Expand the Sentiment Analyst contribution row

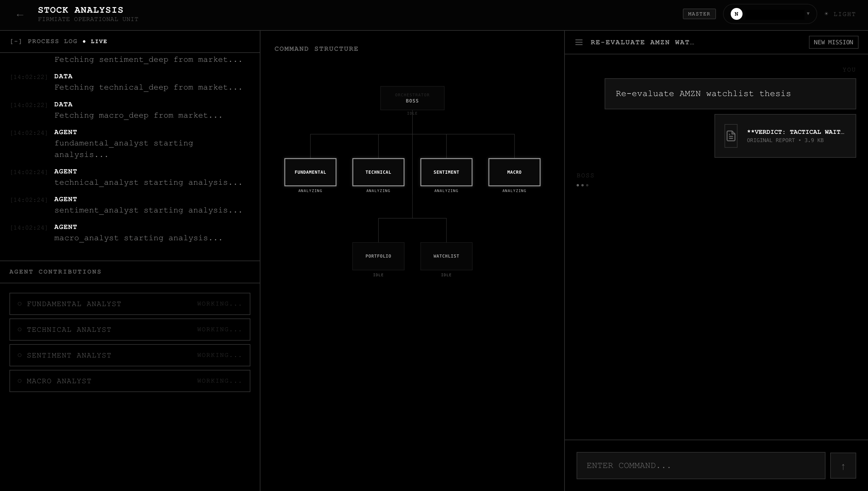pos(130,355)
